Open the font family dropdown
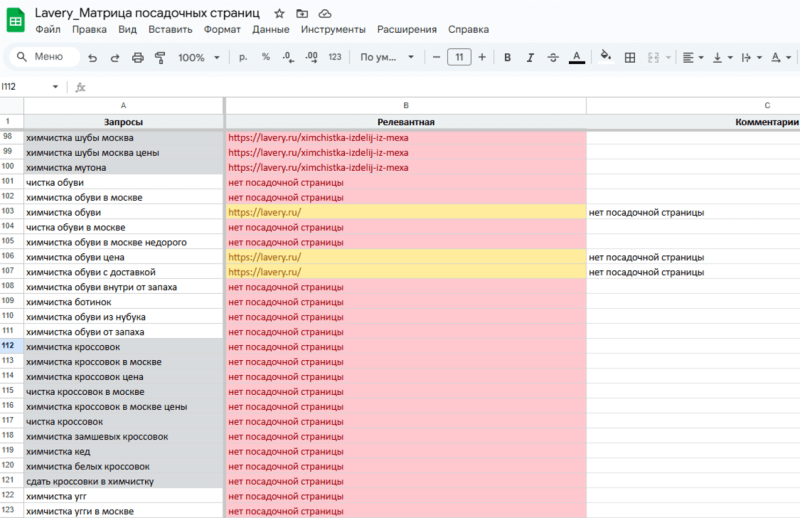The width and height of the screenshot is (800, 518). [387, 57]
